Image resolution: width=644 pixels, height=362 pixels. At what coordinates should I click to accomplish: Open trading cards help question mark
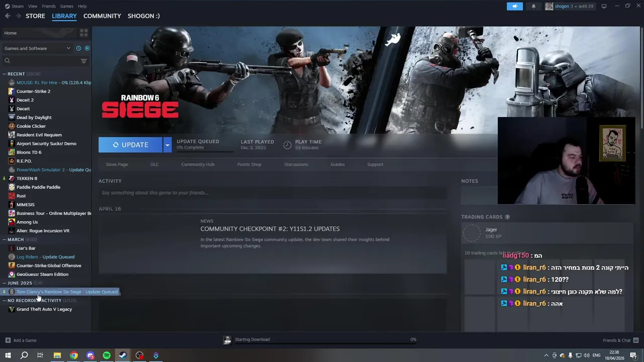507,217
